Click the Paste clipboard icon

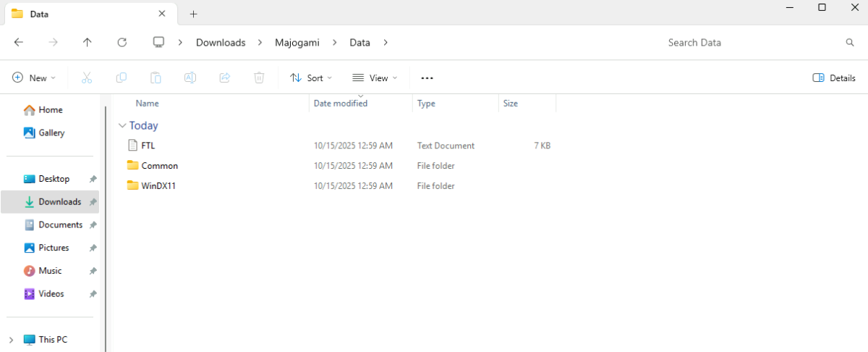156,77
